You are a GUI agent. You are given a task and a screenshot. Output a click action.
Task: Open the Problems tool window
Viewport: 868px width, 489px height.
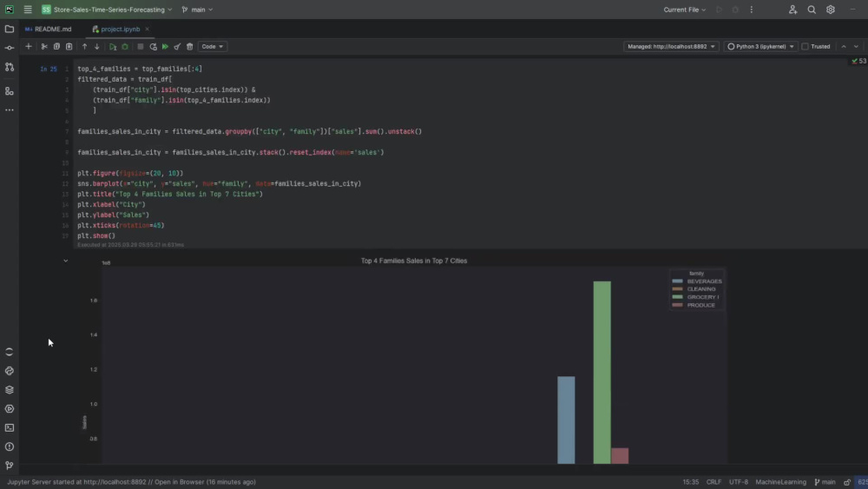click(10, 446)
